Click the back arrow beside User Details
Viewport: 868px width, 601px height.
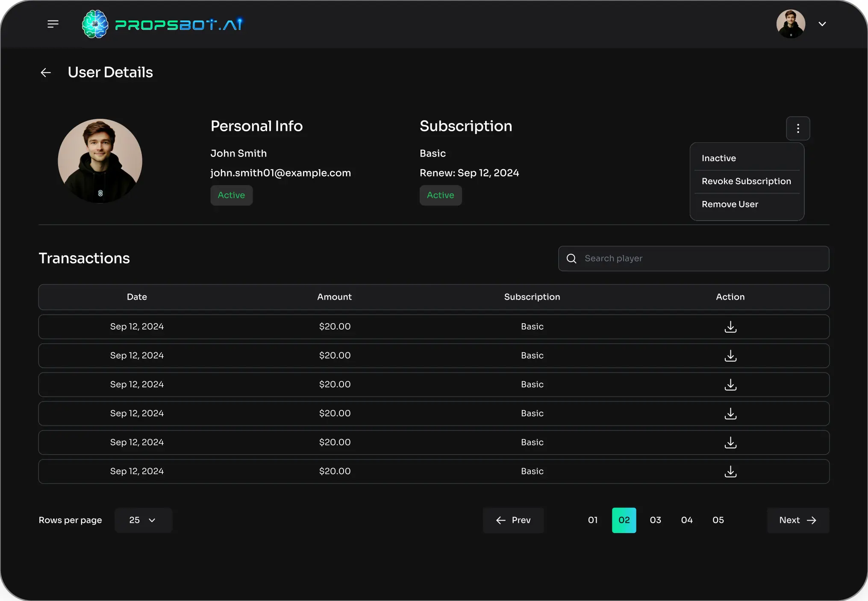[x=46, y=73]
